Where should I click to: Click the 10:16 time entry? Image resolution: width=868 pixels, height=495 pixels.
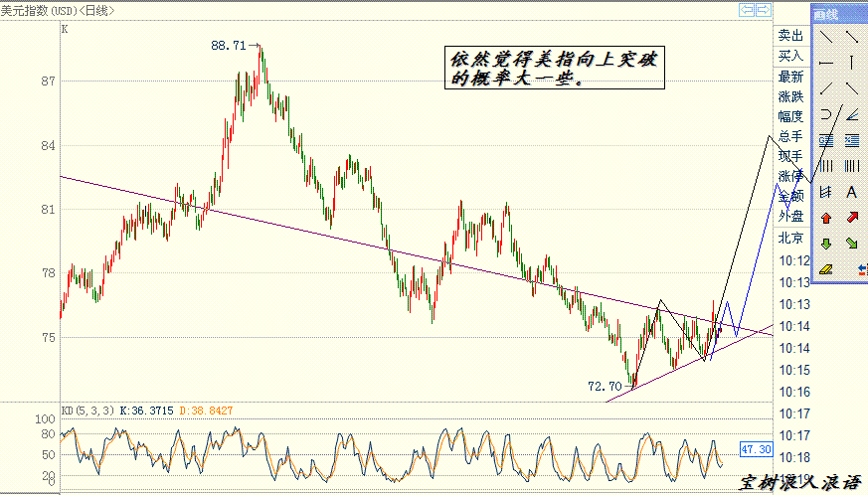click(794, 392)
